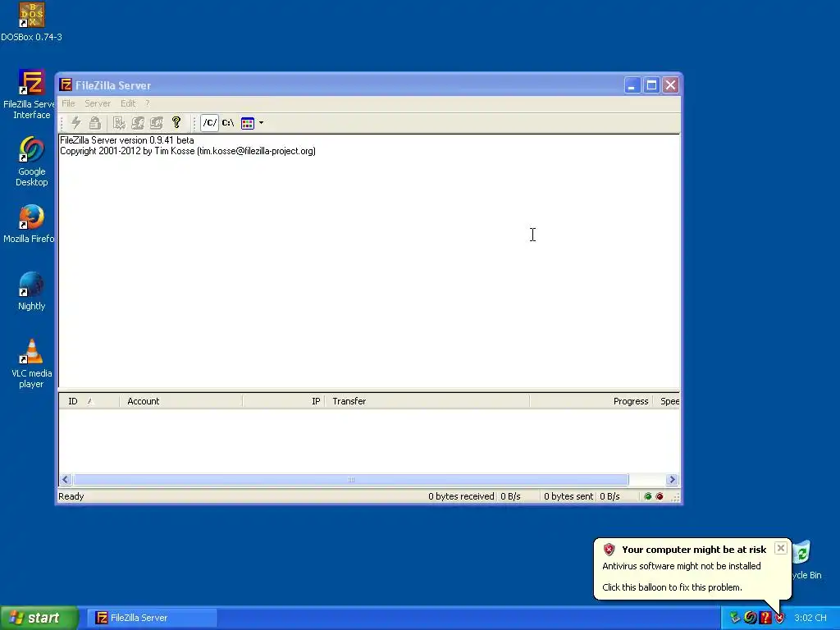Image resolution: width=840 pixels, height=630 pixels.
Task: Click the Safely Remove Hardware tray icon
Action: pos(735,618)
